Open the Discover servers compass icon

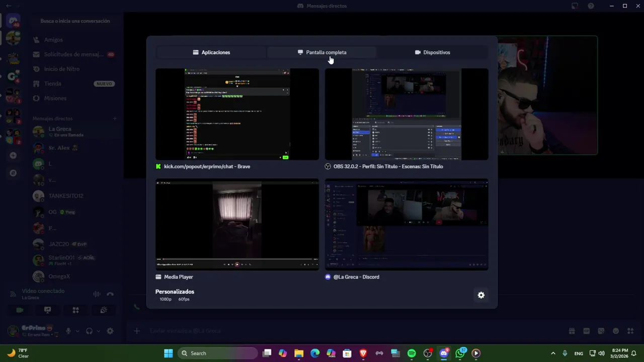tap(14, 173)
